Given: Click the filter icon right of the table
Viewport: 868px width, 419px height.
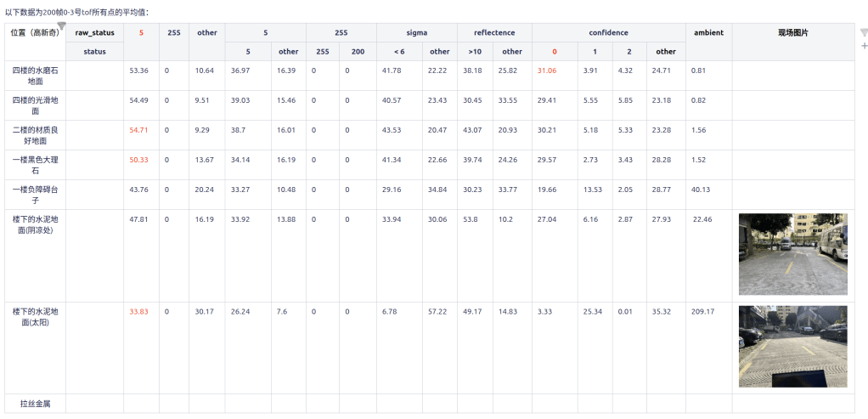Looking at the screenshot, I should tap(864, 33).
